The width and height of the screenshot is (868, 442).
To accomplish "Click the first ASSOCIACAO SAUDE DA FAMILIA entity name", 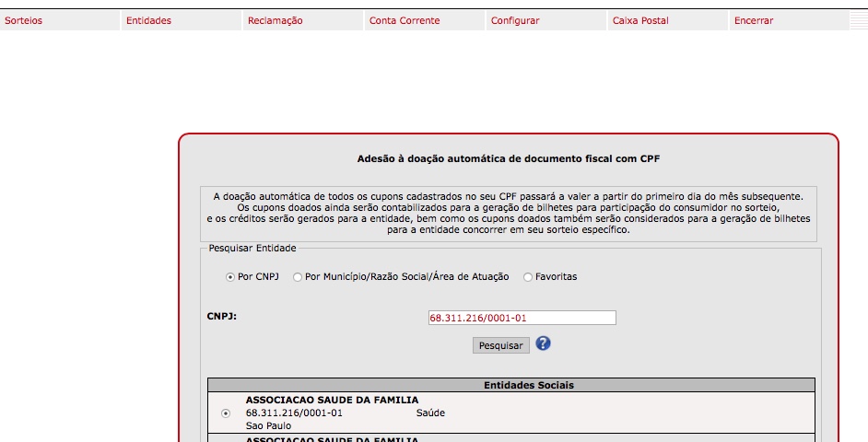I will tap(332, 400).
